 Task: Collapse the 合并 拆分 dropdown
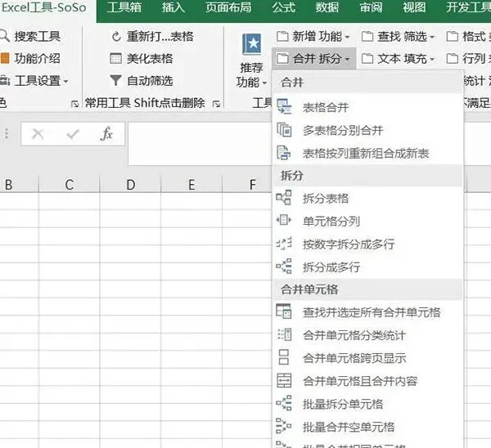tap(313, 59)
